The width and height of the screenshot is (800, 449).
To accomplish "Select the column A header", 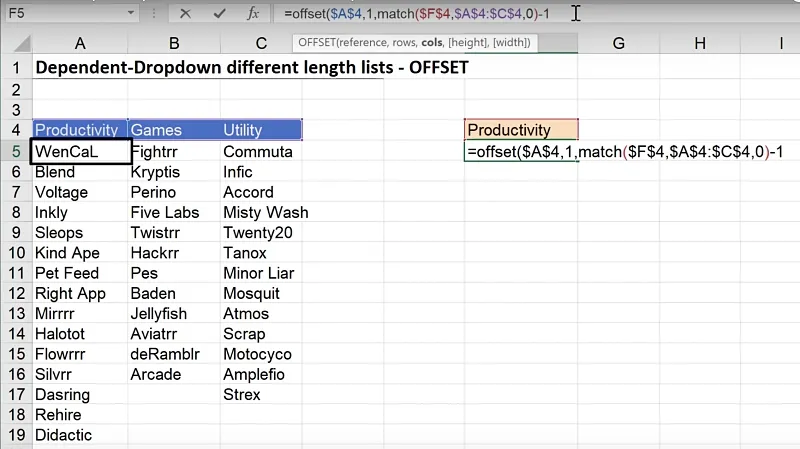I will (80, 43).
